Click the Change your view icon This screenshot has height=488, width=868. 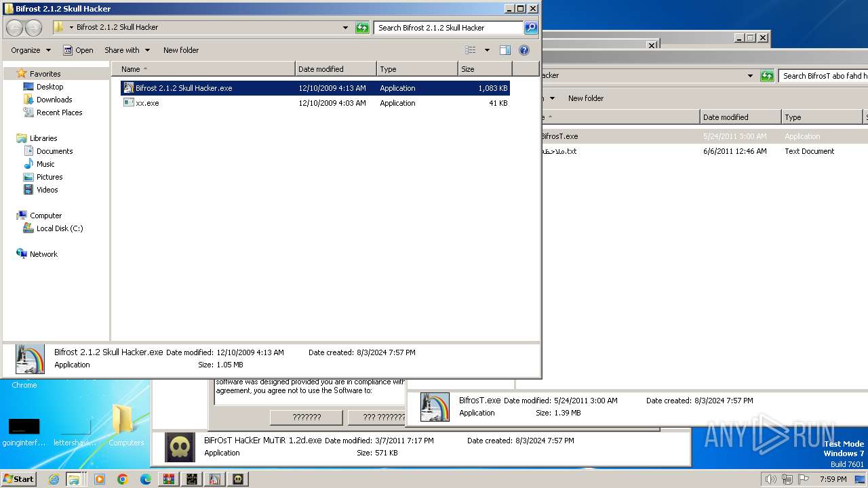pos(471,50)
